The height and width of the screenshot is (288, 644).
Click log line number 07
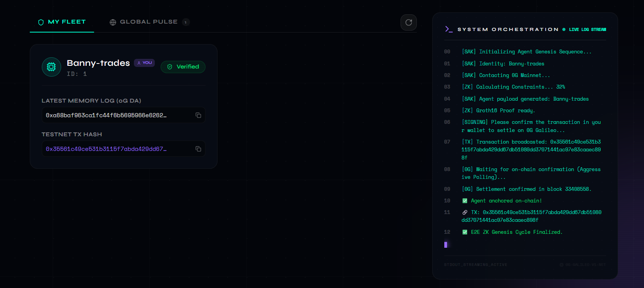coord(447,142)
